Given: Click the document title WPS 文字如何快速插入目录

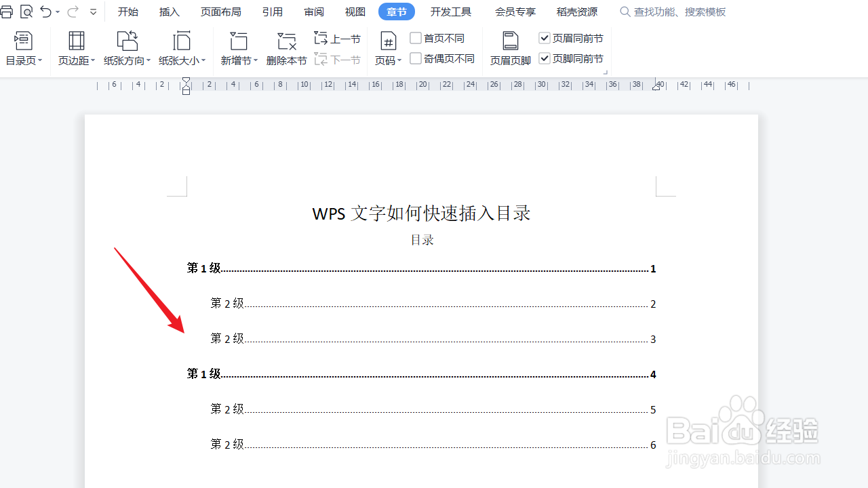Looking at the screenshot, I should point(421,213).
